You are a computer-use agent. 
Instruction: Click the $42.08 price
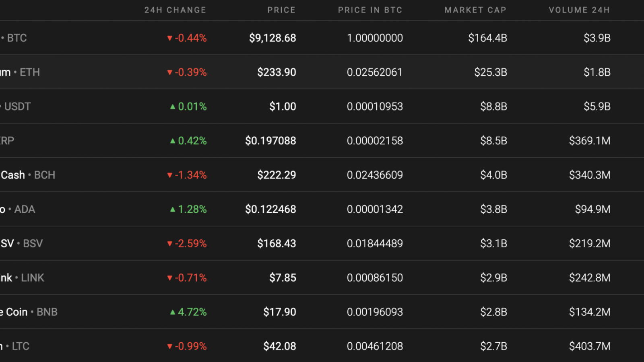(280, 346)
